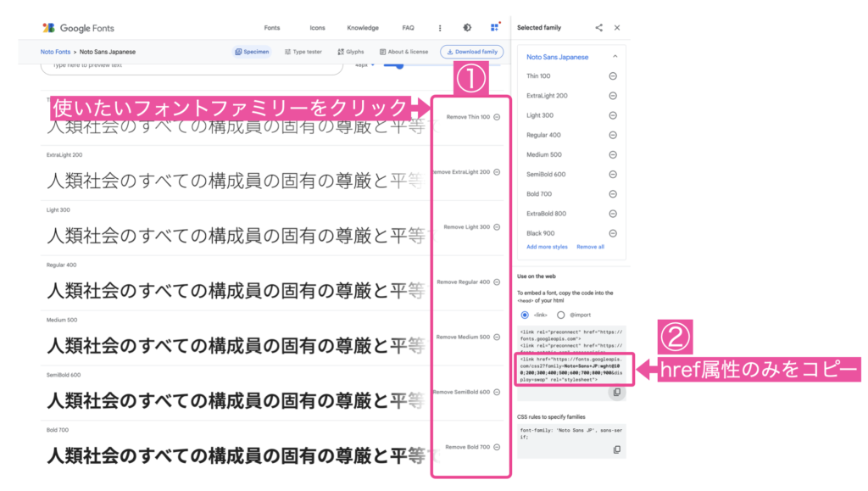Remove ExtraBold 800 using sidebar minus icon
The image size is (868, 491).
point(613,214)
